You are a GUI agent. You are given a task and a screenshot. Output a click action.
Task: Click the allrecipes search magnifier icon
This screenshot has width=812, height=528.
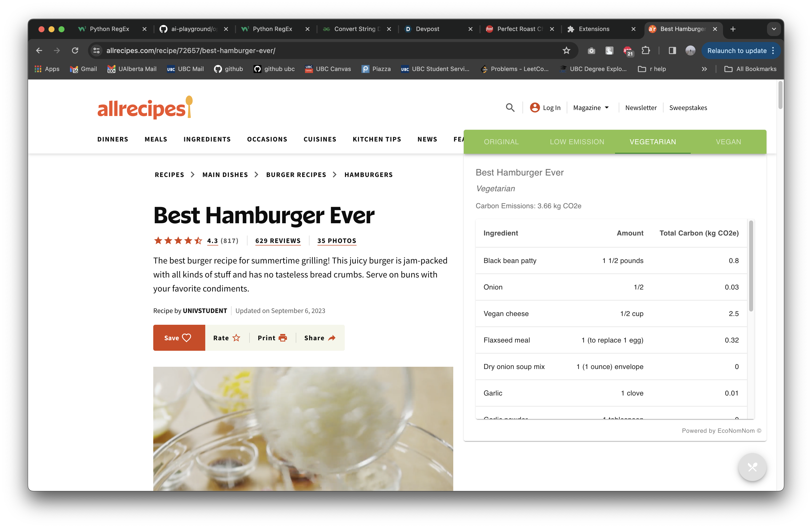510,108
